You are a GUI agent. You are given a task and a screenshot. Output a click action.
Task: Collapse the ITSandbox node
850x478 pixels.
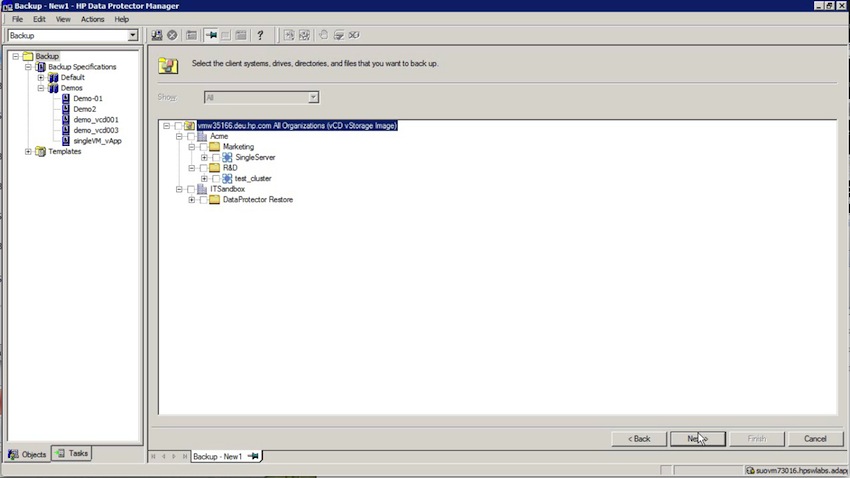click(x=179, y=189)
